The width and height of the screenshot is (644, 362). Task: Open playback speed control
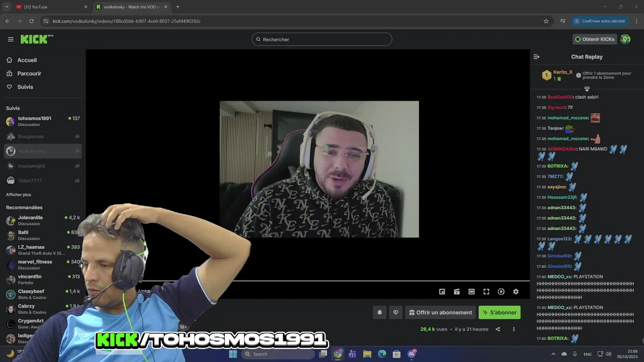(x=501, y=292)
